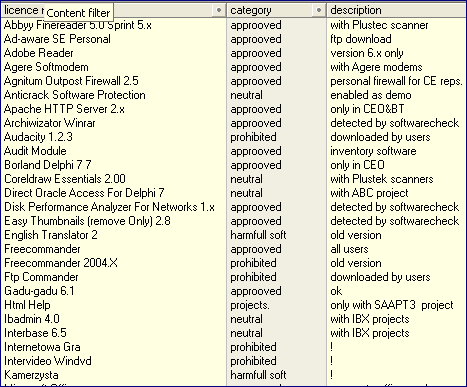Select the Agere Softmodem row
Viewport: 467px width, 387px height.
point(46,67)
